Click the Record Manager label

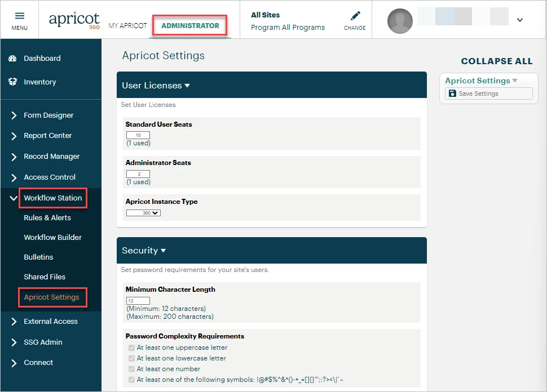[52, 157]
